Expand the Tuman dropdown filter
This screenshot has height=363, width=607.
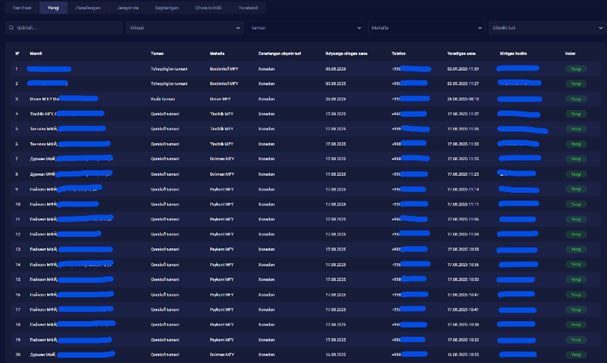pos(306,28)
